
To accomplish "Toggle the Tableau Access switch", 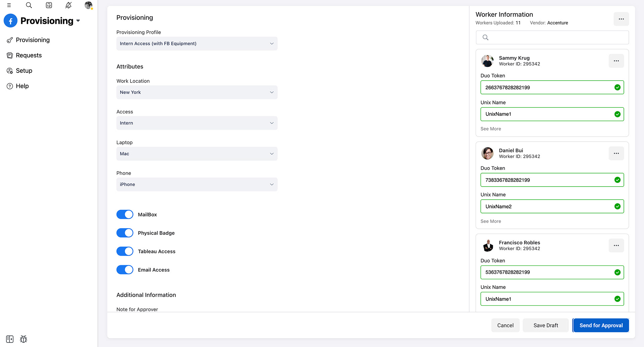I will (x=125, y=251).
